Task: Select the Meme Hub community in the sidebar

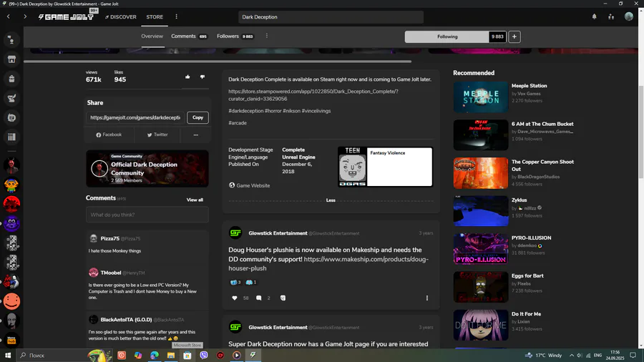Action: click(11, 340)
